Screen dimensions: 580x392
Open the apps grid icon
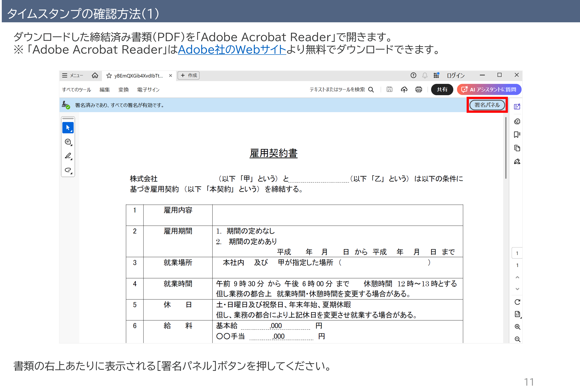(x=436, y=75)
